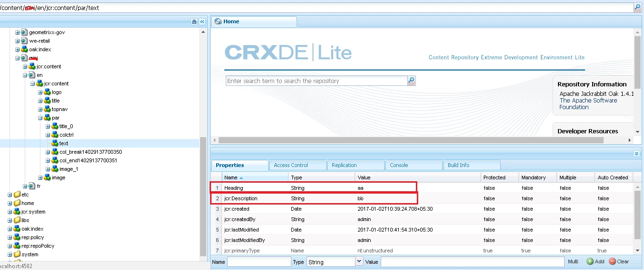Click the colctrl node icon
Viewport: 644px width, 270px height.
[x=55, y=135]
